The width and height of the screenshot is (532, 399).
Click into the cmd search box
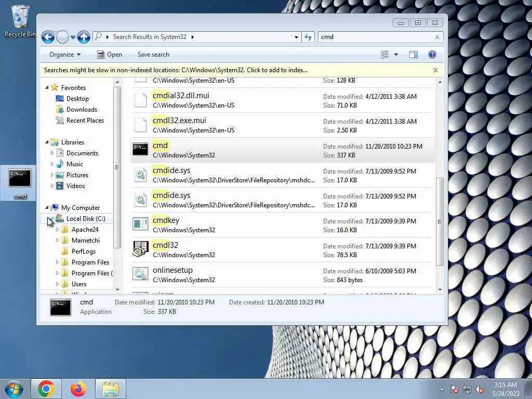[376, 37]
